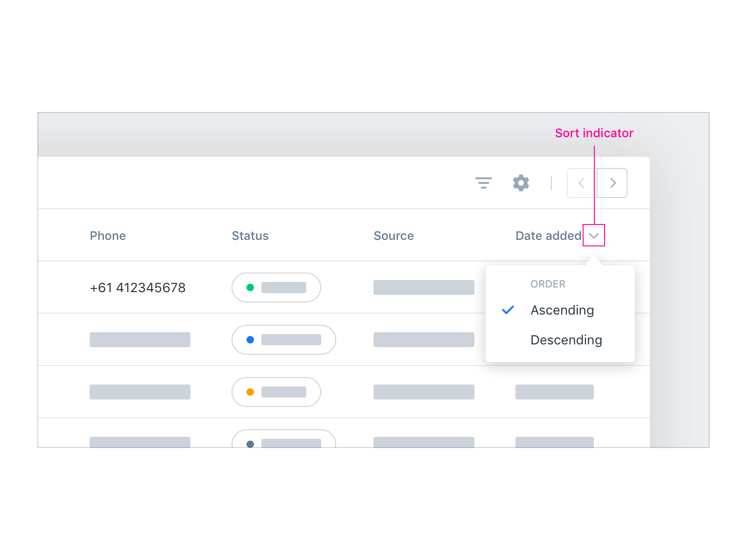
Task: Click the blue status dot indicator
Action: tap(251, 340)
